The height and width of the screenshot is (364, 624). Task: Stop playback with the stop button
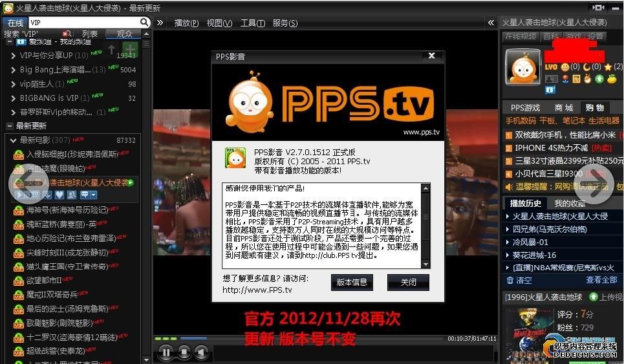[x=184, y=352]
